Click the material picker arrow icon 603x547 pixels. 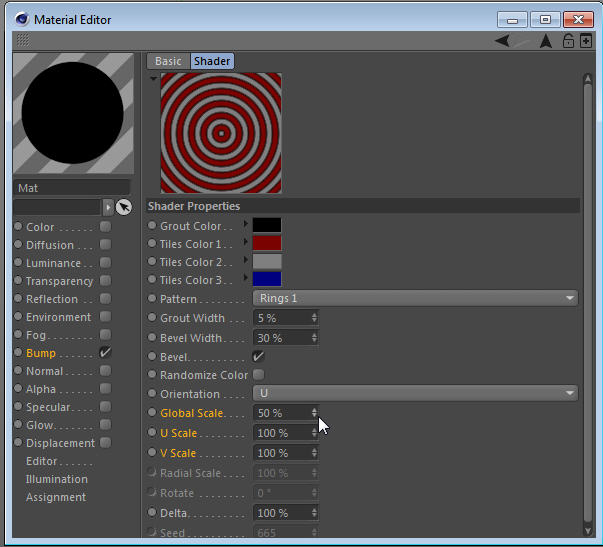[x=124, y=207]
